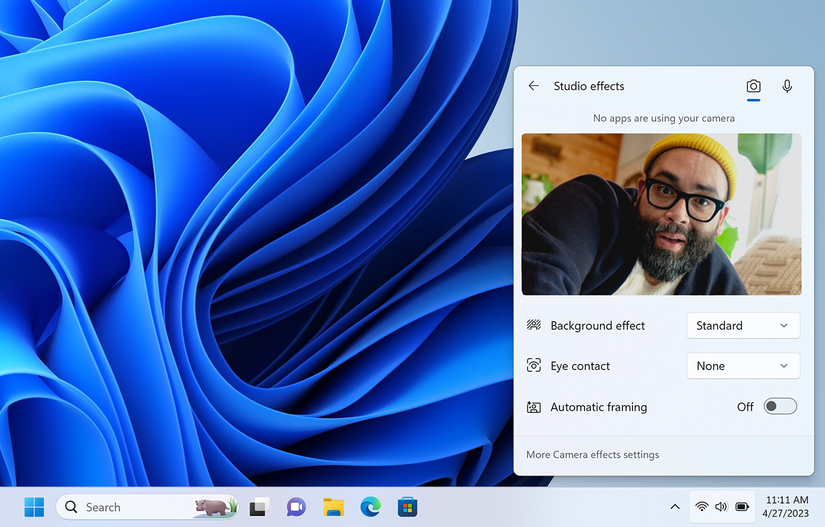Click the volume speaker icon
825x527 pixels.
pyautogui.click(x=721, y=507)
